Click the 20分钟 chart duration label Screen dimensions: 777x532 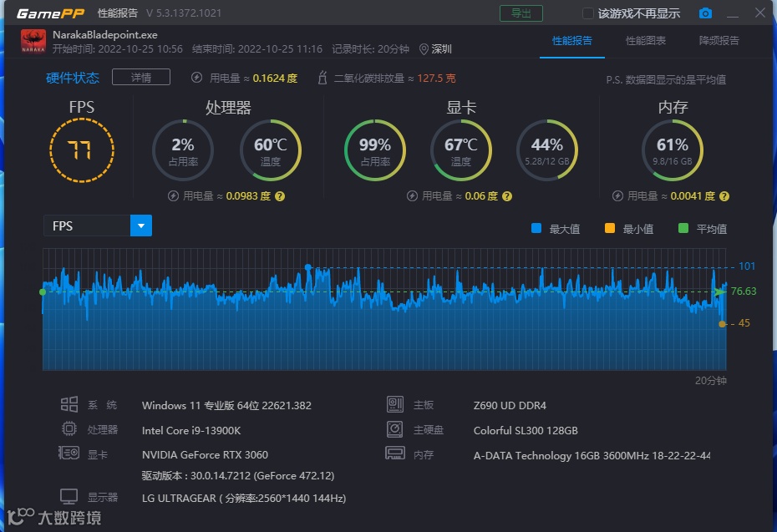(x=711, y=381)
